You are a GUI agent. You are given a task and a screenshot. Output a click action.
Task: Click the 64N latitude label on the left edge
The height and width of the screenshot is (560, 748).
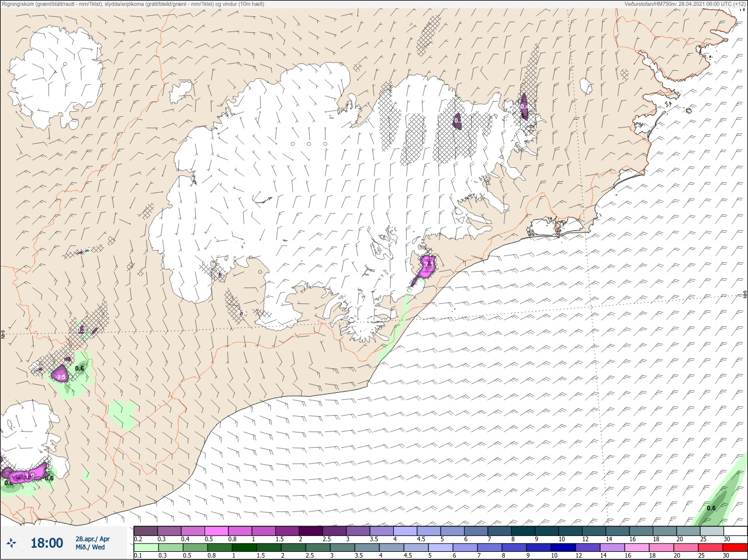tap(3, 335)
